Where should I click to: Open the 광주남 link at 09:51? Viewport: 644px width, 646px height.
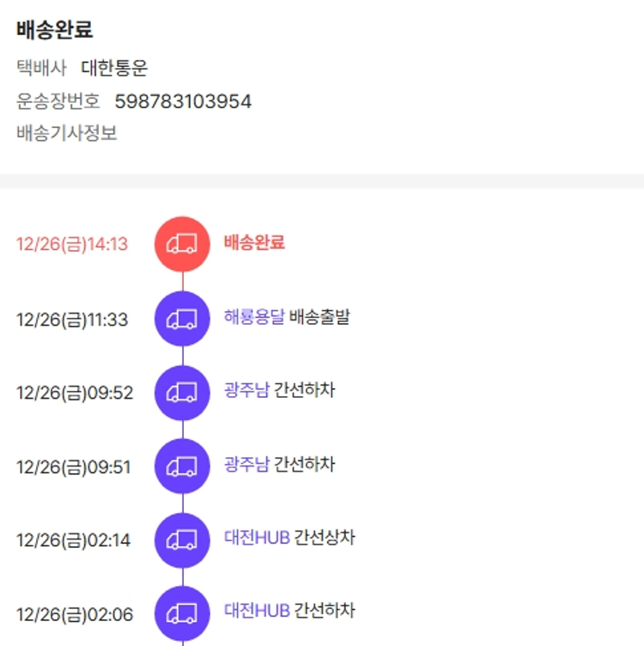point(246,465)
